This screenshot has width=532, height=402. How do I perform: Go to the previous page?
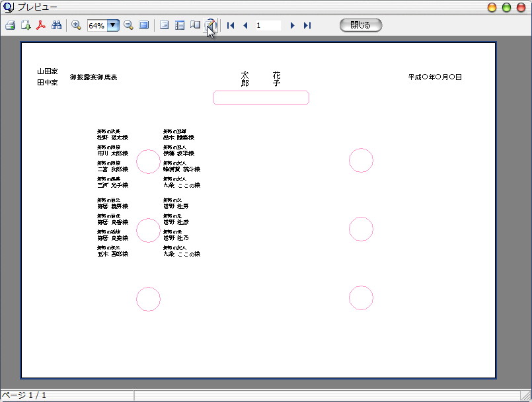245,26
